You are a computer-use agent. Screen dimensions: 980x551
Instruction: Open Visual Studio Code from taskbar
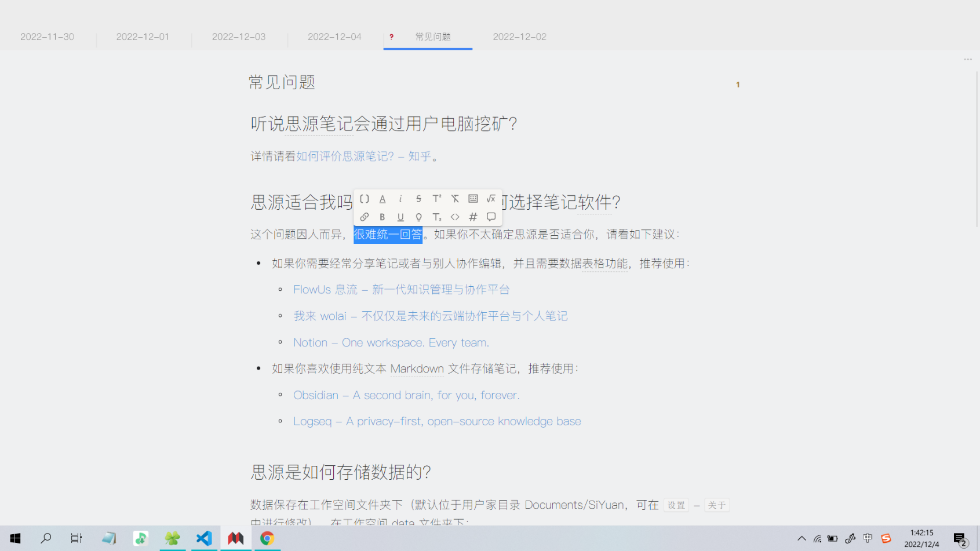tap(204, 538)
